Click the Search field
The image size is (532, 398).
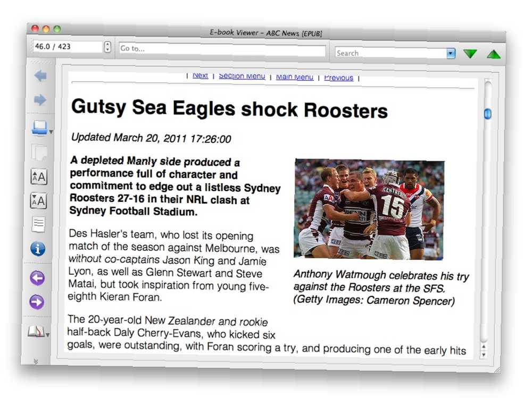pos(390,53)
